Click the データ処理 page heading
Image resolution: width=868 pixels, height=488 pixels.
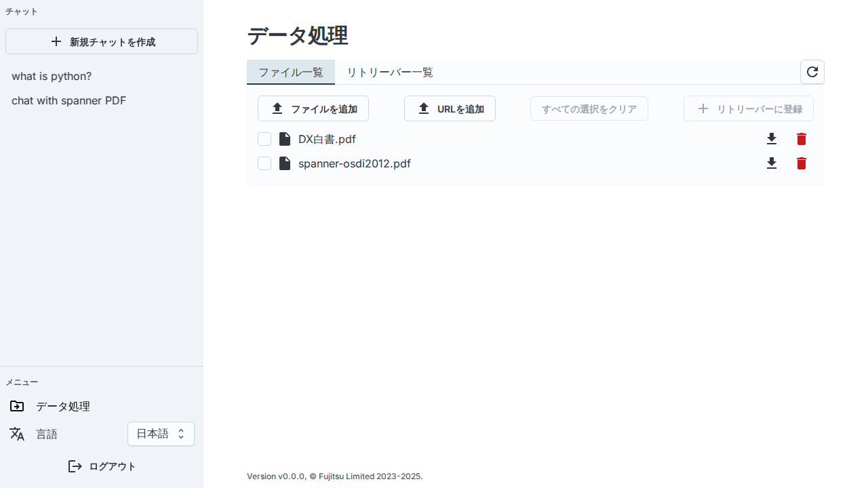[x=298, y=35]
